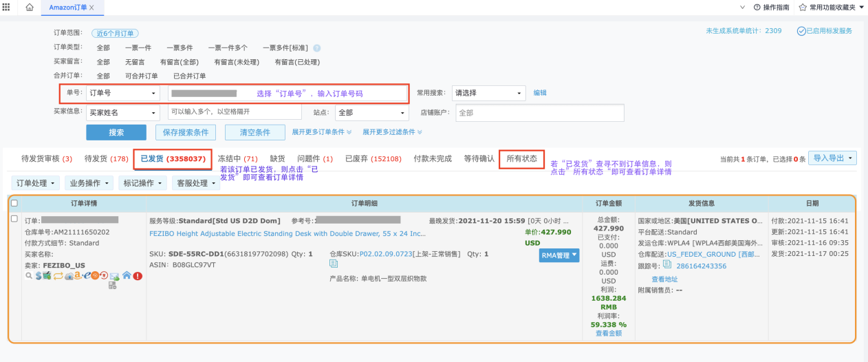Open tracking number 286164243356 link
Viewport: 868px width, 362px height.
[701, 266]
